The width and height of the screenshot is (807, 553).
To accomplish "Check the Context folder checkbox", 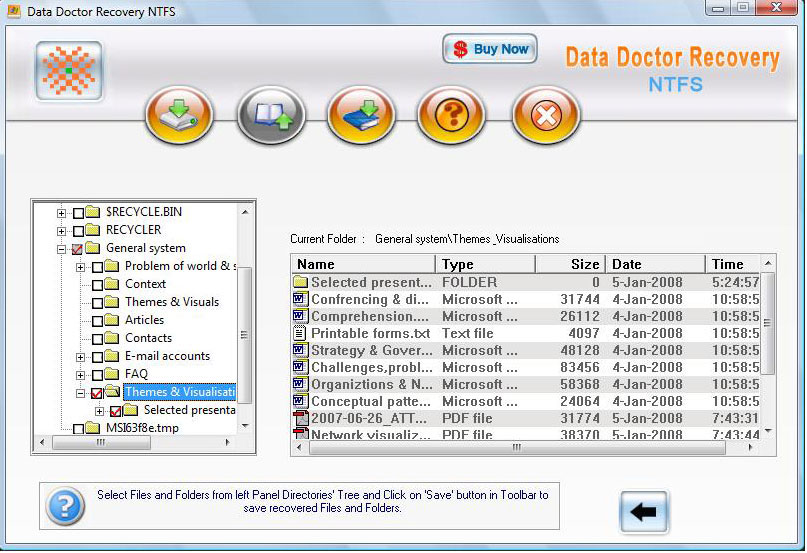I will click(x=97, y=285).
